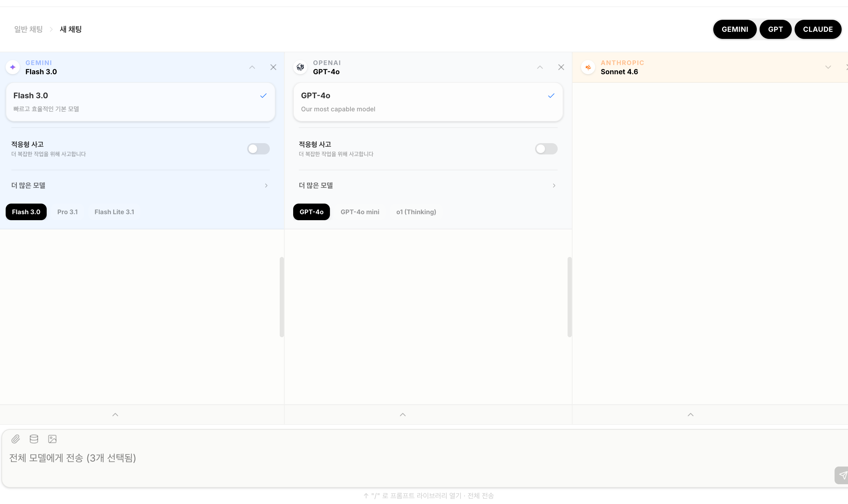
Task: Expand the Anthropic Sonnet 4.6 settings
Action: coord(828,67)
